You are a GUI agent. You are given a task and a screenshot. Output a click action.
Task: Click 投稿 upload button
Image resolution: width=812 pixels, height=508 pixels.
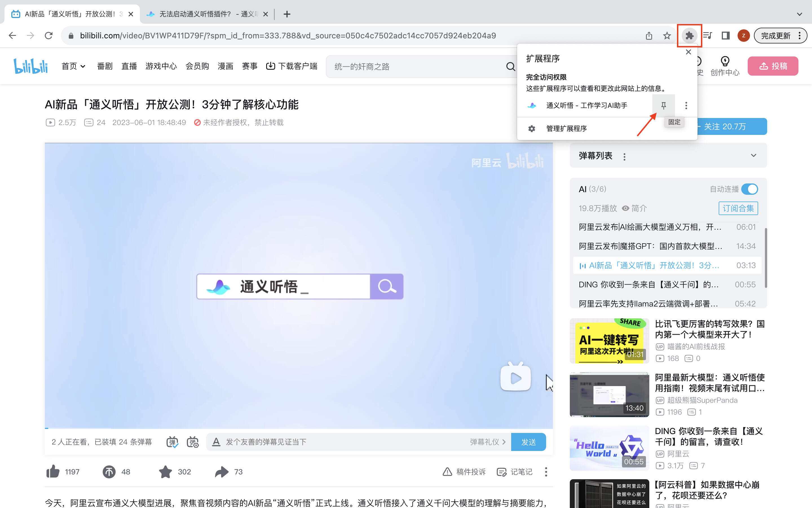pyautogui.click(x=773, y=66)
